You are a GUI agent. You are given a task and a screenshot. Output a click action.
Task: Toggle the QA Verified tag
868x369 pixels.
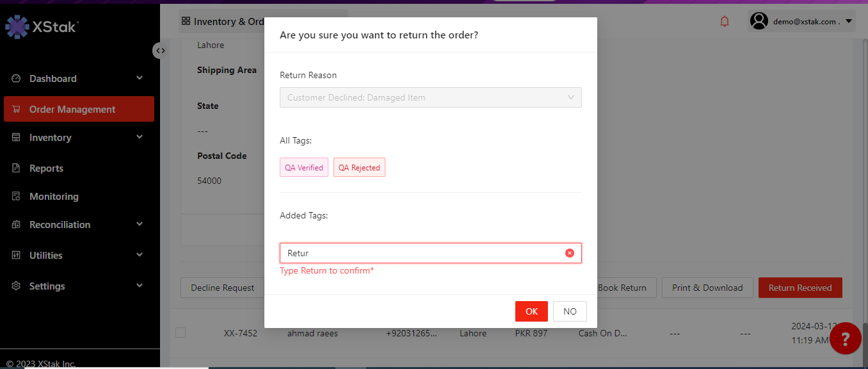304,168
